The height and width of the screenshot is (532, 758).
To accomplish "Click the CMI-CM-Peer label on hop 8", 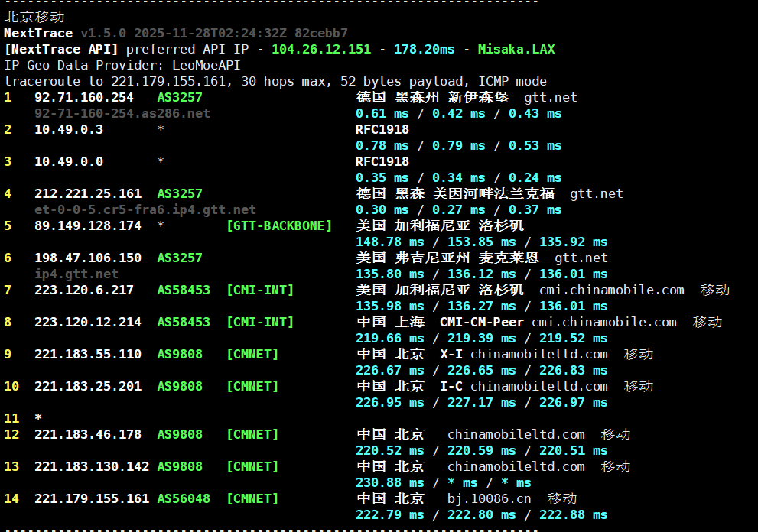I will point(482,322).
